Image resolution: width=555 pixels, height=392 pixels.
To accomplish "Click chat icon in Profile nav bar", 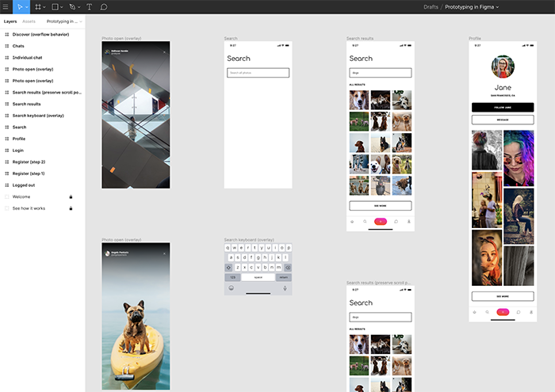I will [x=519, y=312].
